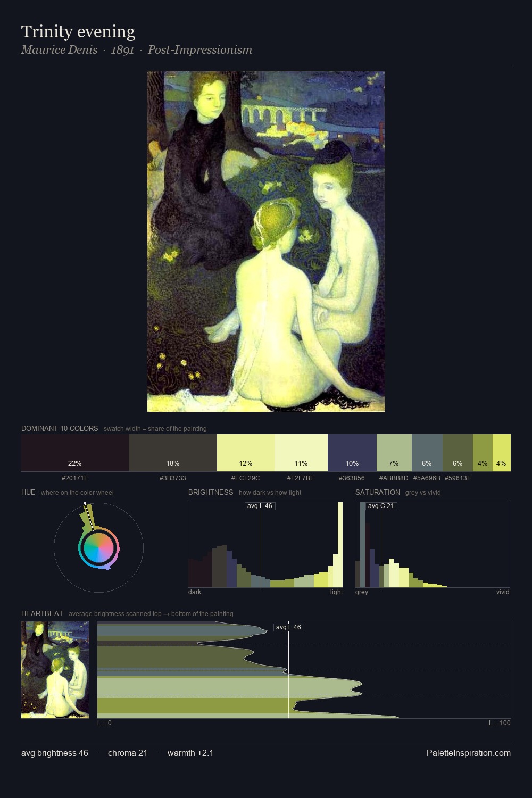Click the avg brightness 46 stat
The height and width of the screenshot is (798, 532).
[x=55, y=753]
